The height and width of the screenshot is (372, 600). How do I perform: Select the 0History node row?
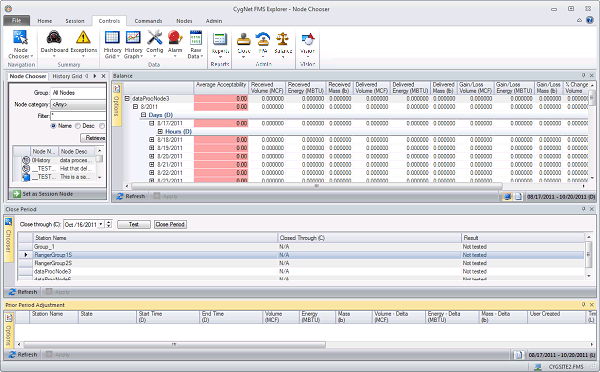pyautogui.click(x=57, y=160)
